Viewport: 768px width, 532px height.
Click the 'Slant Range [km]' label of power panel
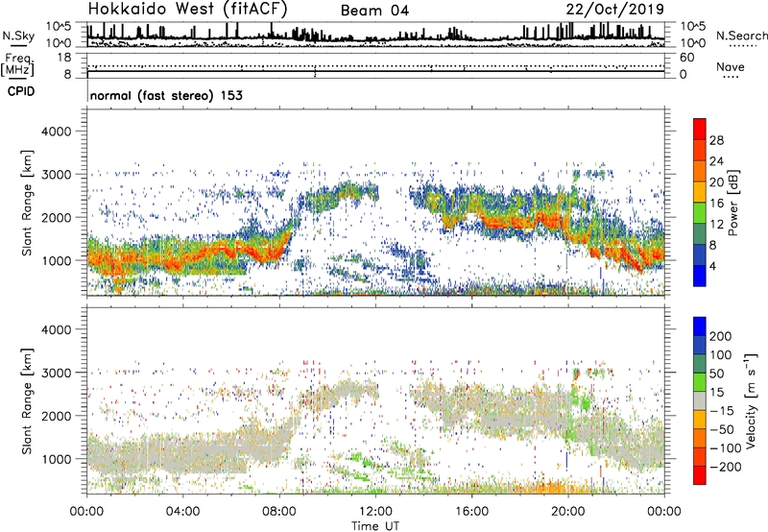(x=27, y=203)
